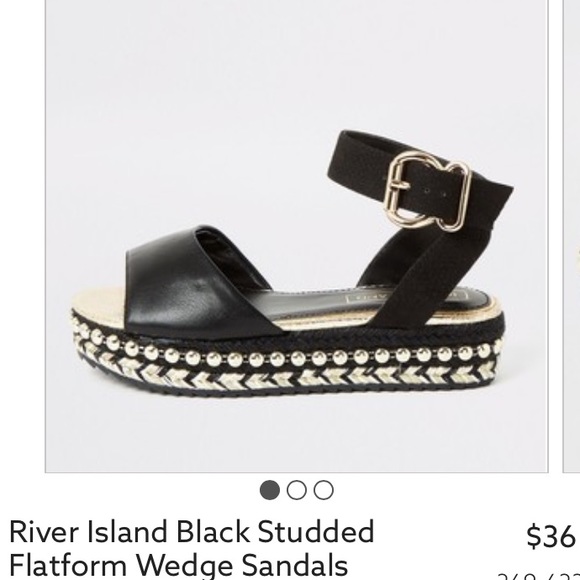
Task: Open the next product card at right edge
Action: 571,236
